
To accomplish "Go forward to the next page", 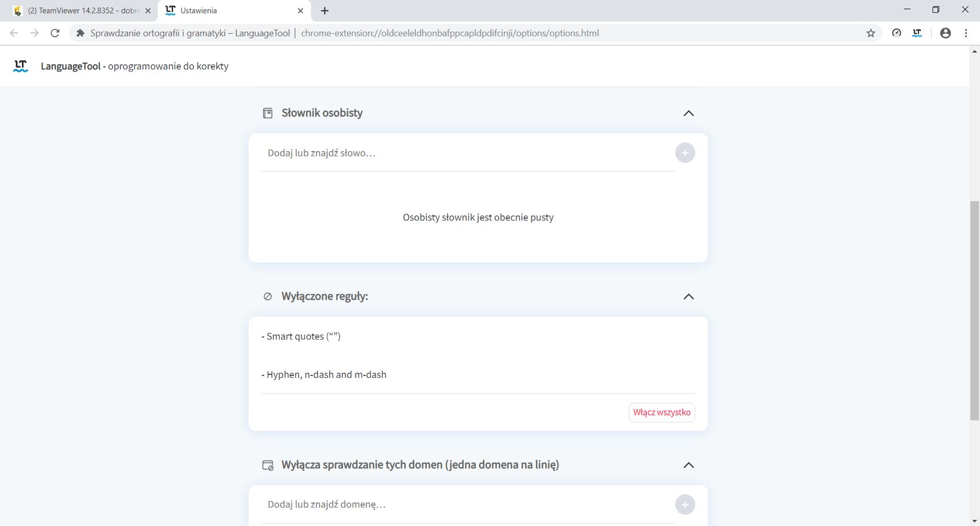I will 34,33.
